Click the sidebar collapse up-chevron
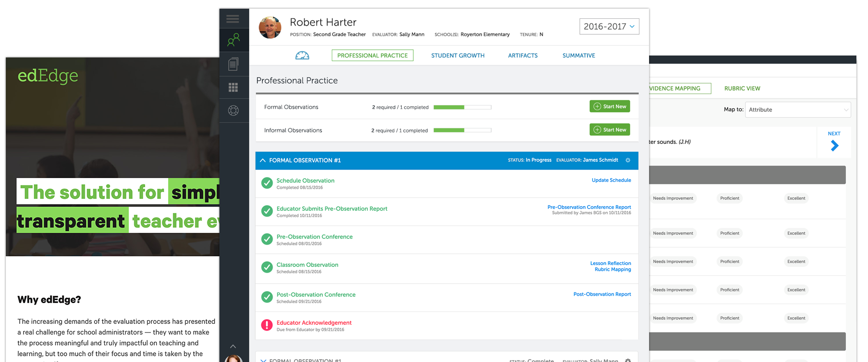This screenshot has height=362, width=868. coord(233,347)
